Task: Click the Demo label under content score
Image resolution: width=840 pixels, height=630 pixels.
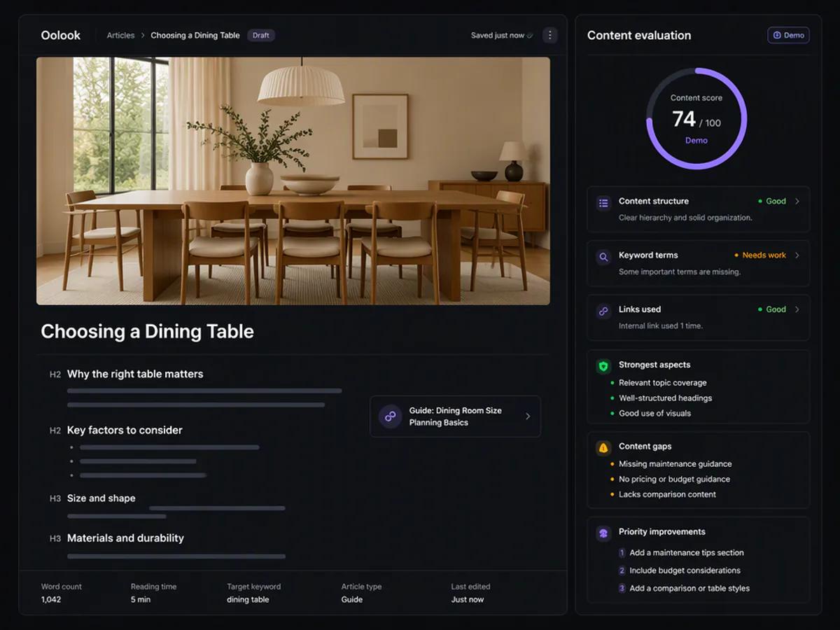Action: [x=696, y=141]
